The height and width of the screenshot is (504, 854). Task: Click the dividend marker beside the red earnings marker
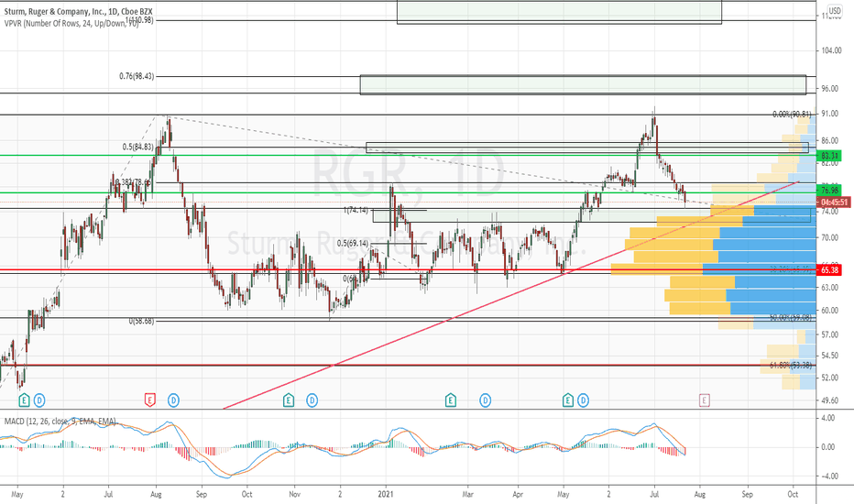173,400
